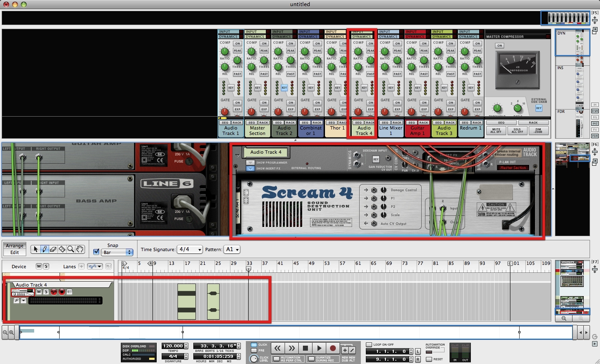Adjust Master Compressor Ratio knob
The image size is (600, 364).
[x=517, y=108]
